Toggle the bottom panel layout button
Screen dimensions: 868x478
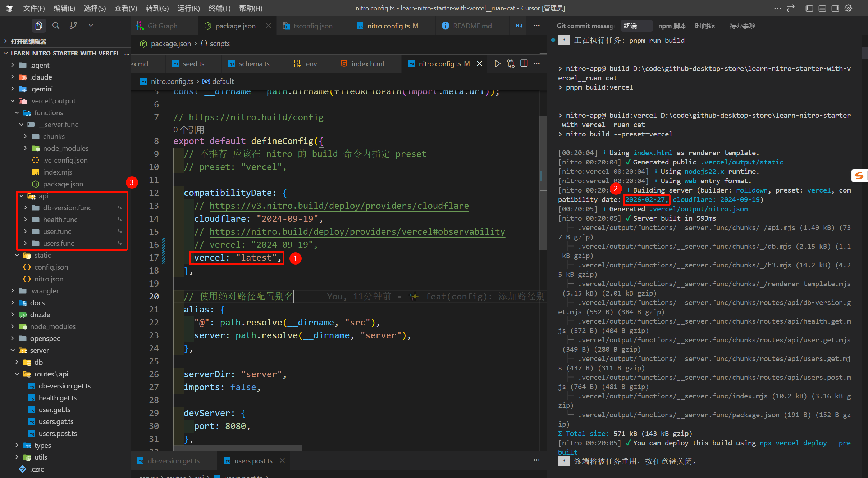click(x=822, y=8)
